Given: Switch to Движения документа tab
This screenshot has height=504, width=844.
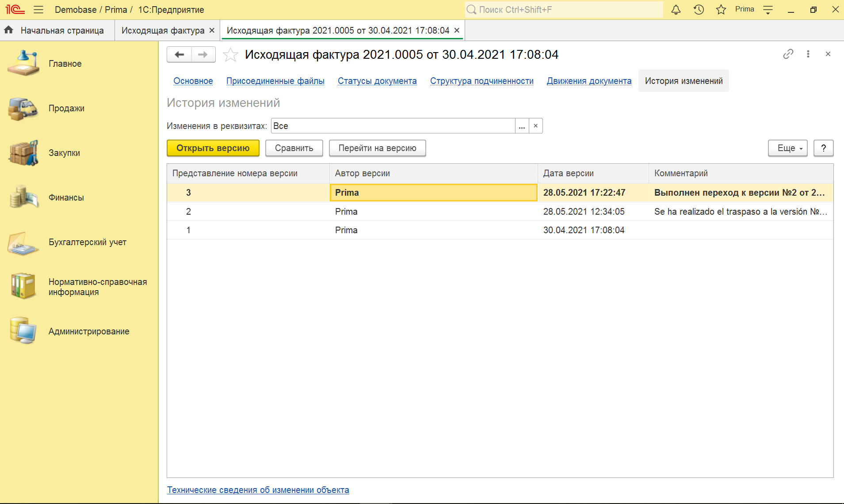Looking at the screenshot, I should pyautogui.click(x=589, y=81).
